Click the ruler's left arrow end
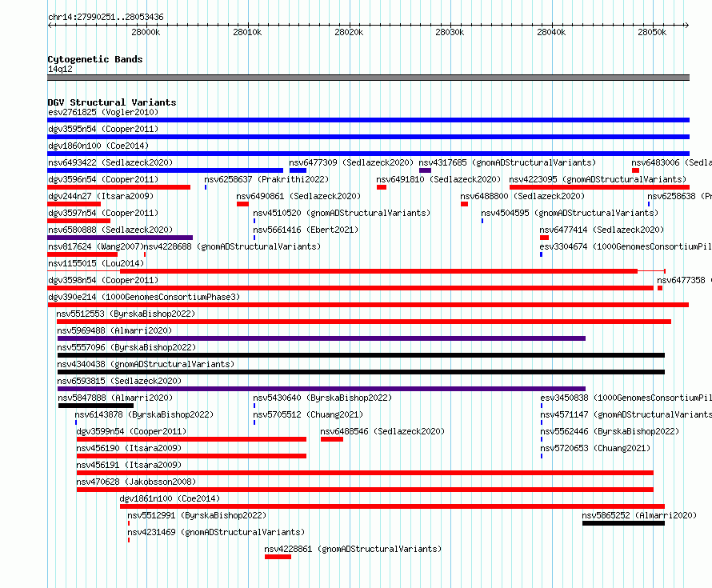Viewport: 712px width, 588px height. click(50, 26)
